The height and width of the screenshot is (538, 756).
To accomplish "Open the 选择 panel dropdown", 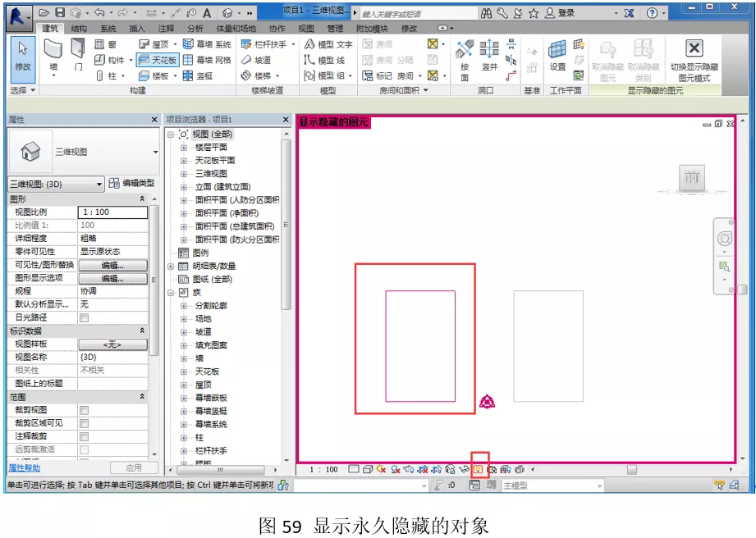I will click(x=23, y=90).
